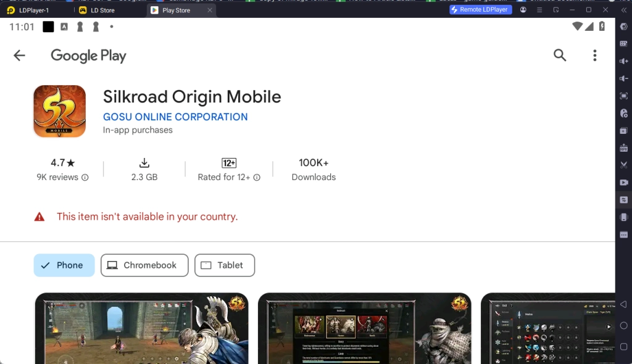The height and width of the screenshot is (364, 632).
Task: Open GOSU ONLINE CORPORATION developer page
Action: pyautogui.click(x=175, y=117)
